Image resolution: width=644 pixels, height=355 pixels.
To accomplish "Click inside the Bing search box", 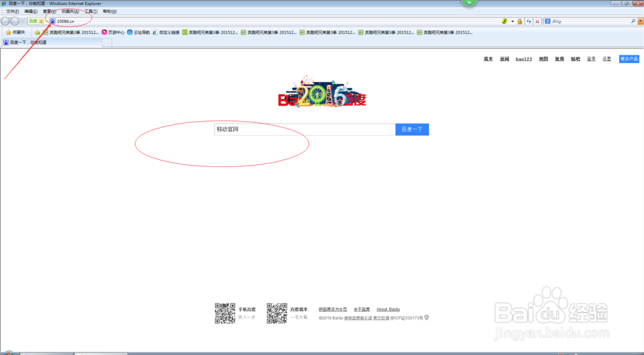I will [591, 21].
